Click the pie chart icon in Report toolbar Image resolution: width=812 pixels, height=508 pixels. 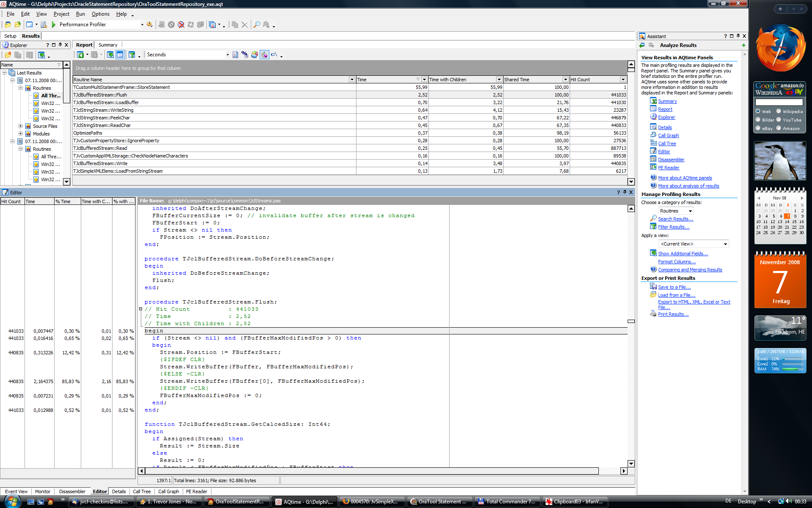click(x=254, y=55)
